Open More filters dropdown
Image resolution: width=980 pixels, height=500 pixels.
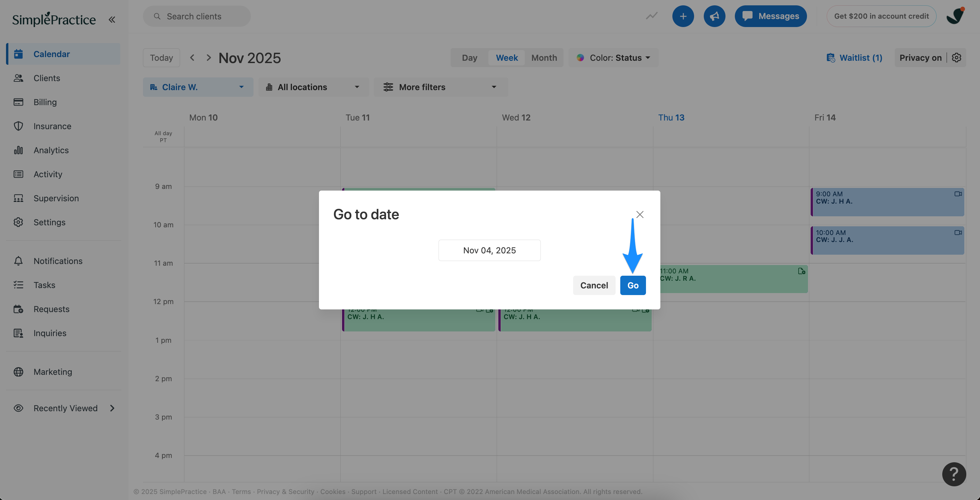pos(441,87)
